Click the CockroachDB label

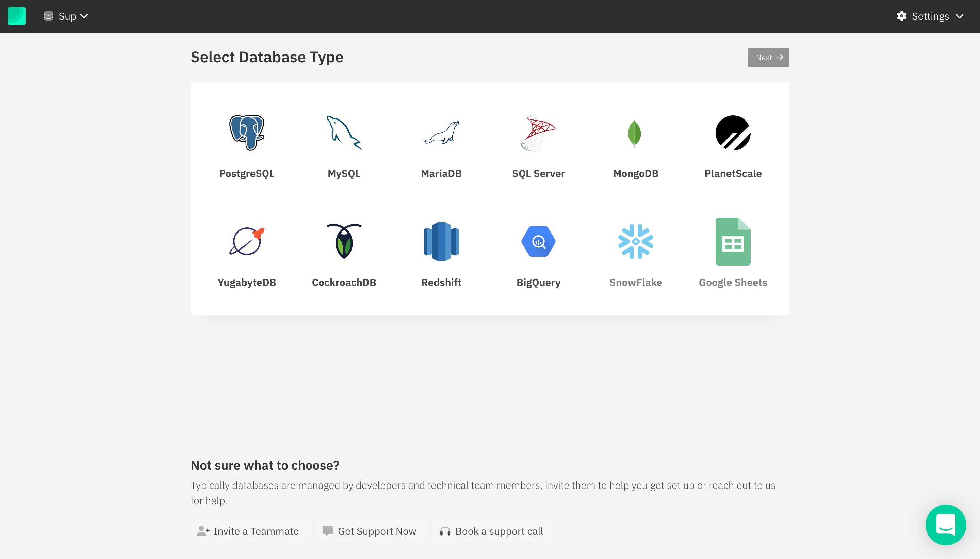click(344, 283)
